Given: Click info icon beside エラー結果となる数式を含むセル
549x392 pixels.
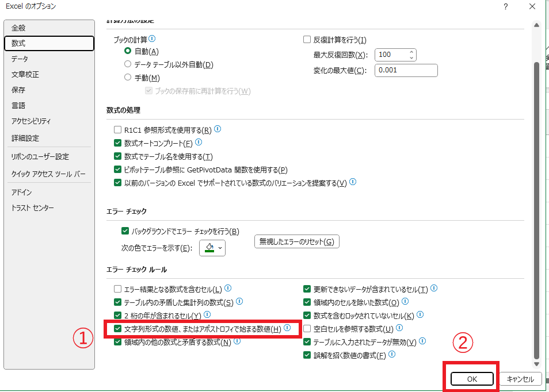Looking at the screenshot, I should [x=228, y=288].
